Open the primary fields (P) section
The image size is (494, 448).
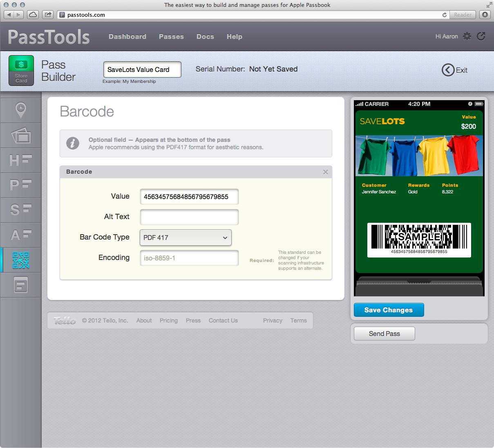(x=21, y=185)
